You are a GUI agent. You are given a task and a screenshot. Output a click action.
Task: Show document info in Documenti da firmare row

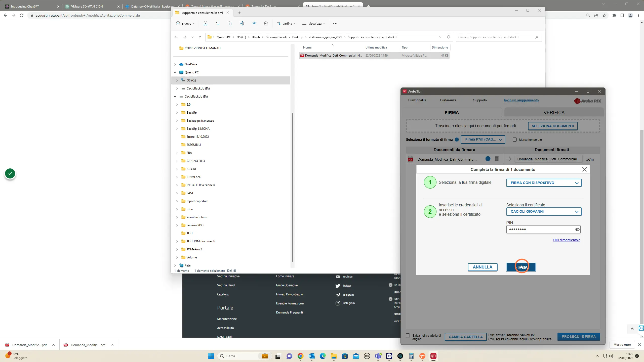pos(488,159)
